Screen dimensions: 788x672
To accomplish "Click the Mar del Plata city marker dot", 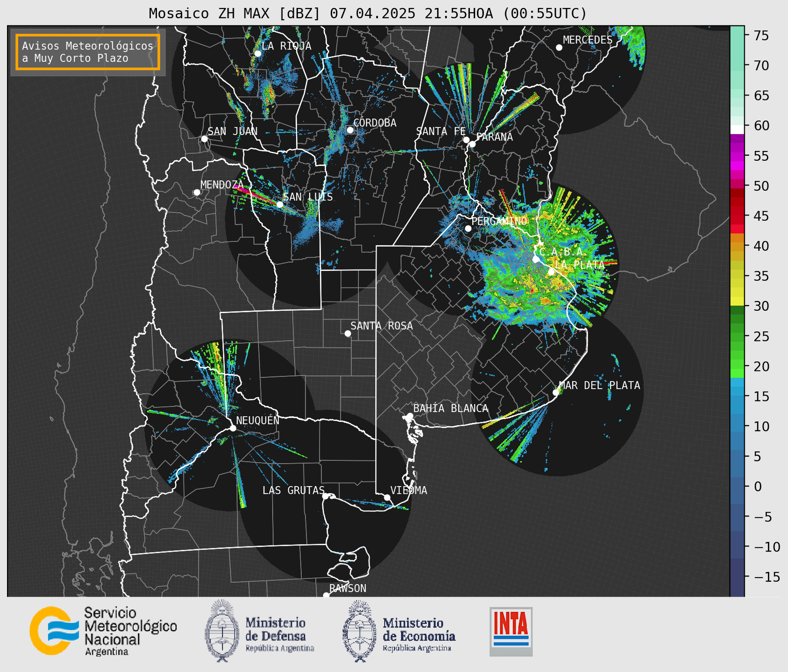I will coord(556,393).
